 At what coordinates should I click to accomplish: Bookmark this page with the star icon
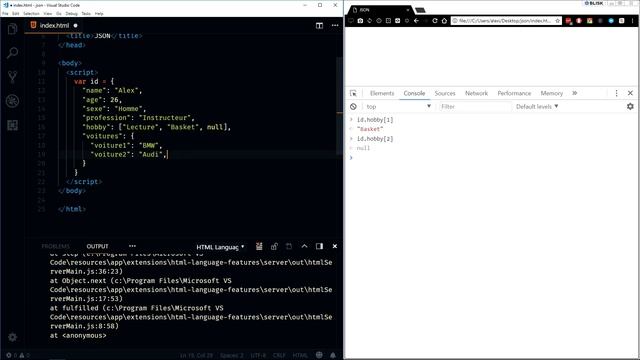[x=558, y=21]
